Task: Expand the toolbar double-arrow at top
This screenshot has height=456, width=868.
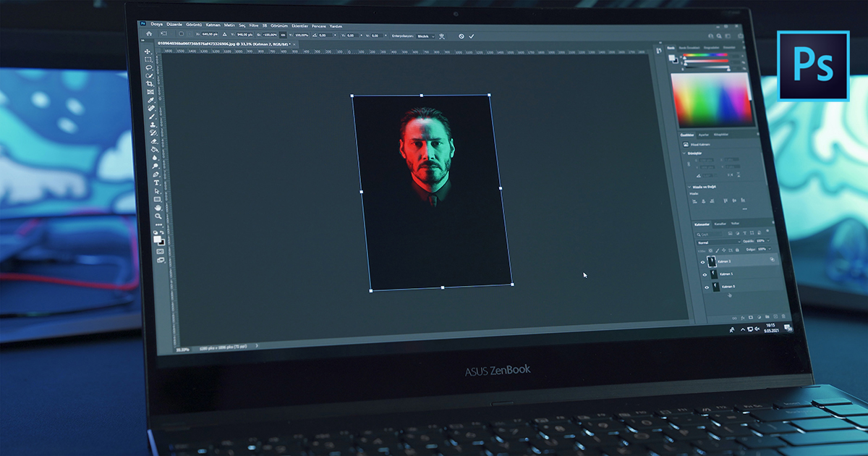Action: coord(142,40)
